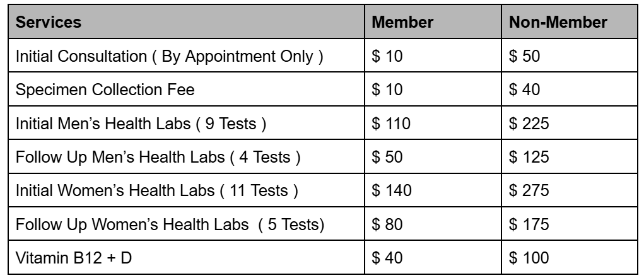The height and width of the screenshot is (278, 644).
Task: Select the Vitamin B12 + D cell
Action: tap(186, 258)
